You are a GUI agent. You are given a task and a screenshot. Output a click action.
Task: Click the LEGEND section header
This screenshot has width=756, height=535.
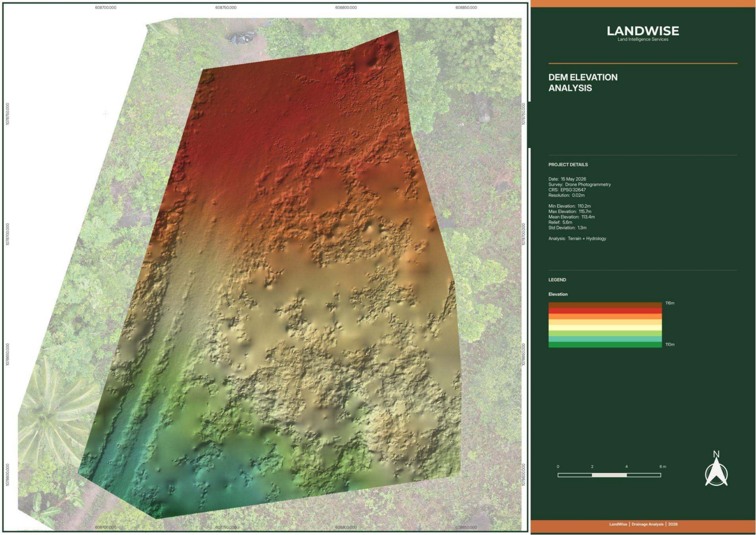point(557,280)
